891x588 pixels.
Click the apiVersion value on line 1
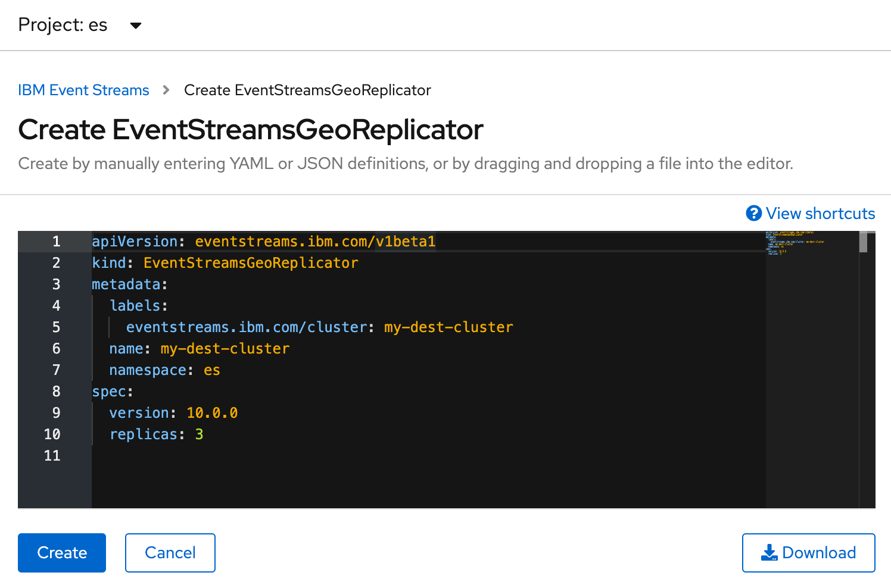point(314,241)
